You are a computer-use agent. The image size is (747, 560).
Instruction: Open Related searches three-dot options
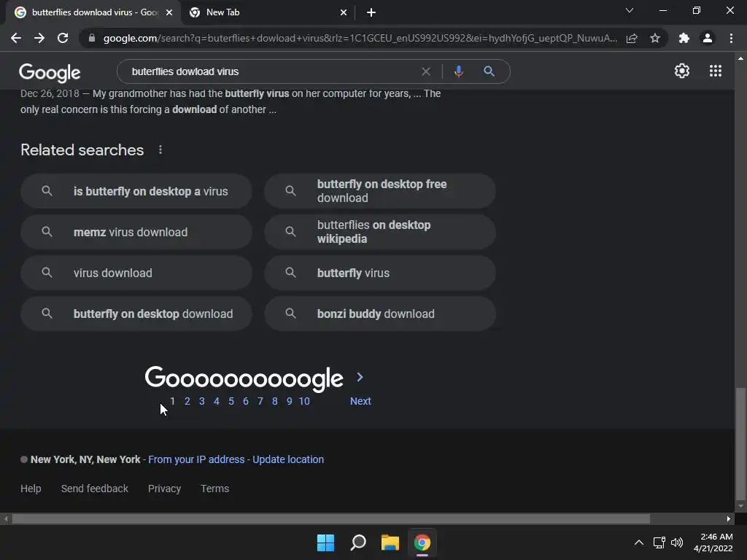(160, 149)
